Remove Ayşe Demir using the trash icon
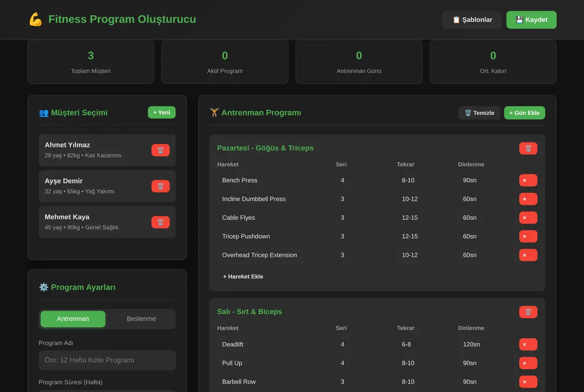 tap(161, 186)
